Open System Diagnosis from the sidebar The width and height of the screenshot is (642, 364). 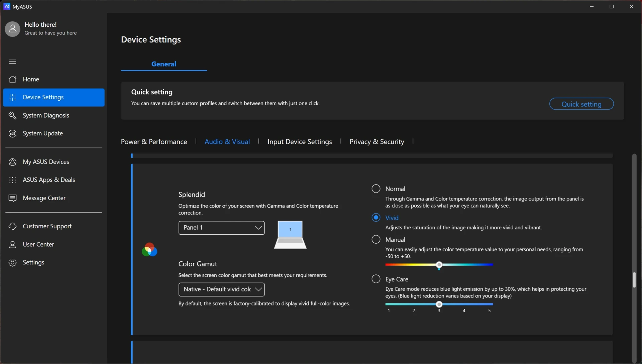click(x=54, y=115)
